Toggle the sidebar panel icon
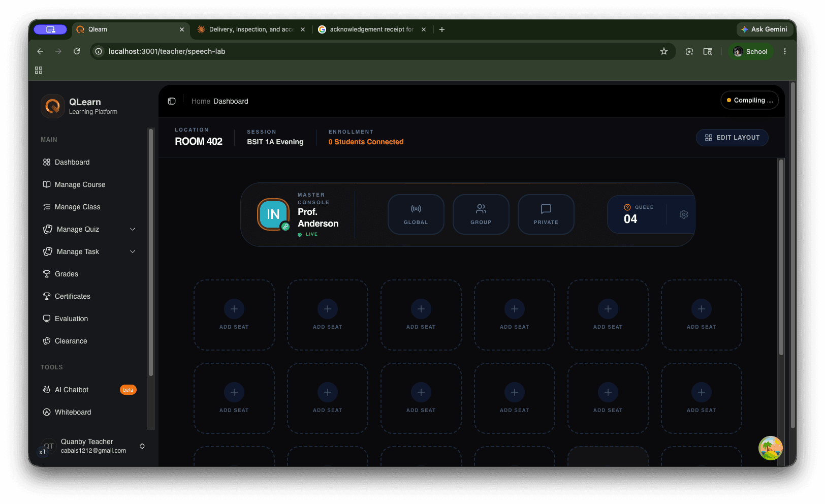Screen dimensions: 825x504 172,101
